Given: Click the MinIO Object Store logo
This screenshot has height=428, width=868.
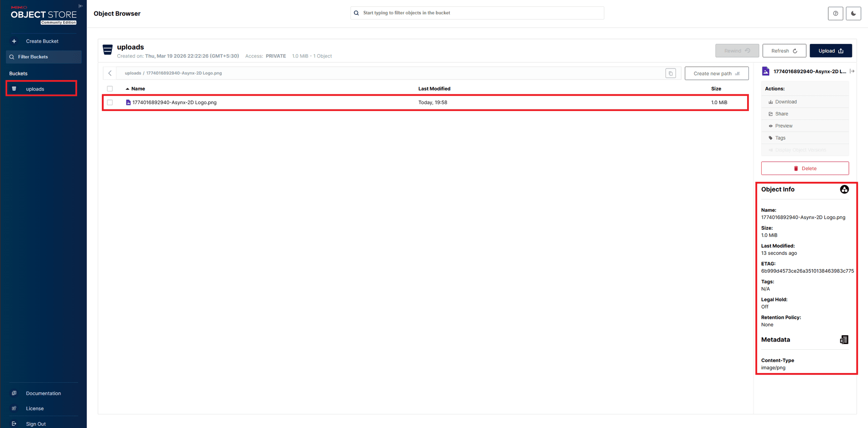Looking at the screenshot, I should (x=43, y=15).
